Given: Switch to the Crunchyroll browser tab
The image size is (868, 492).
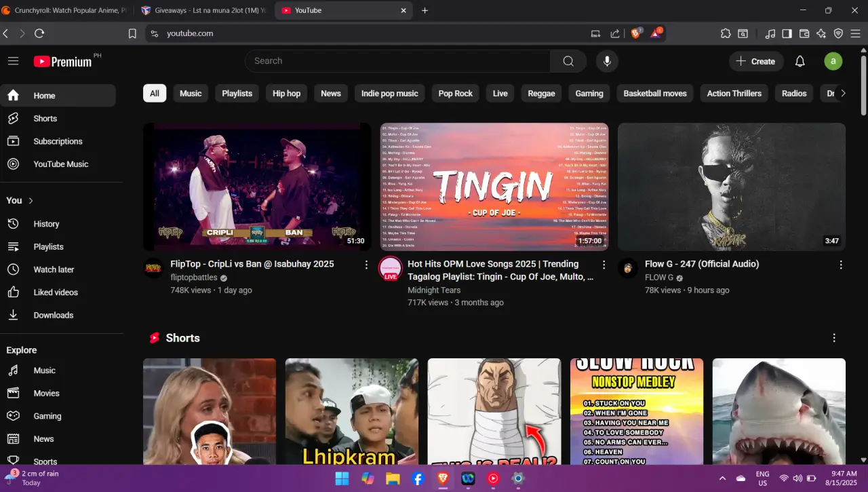Looking at the screenshot, I should (x=64, y=10).
